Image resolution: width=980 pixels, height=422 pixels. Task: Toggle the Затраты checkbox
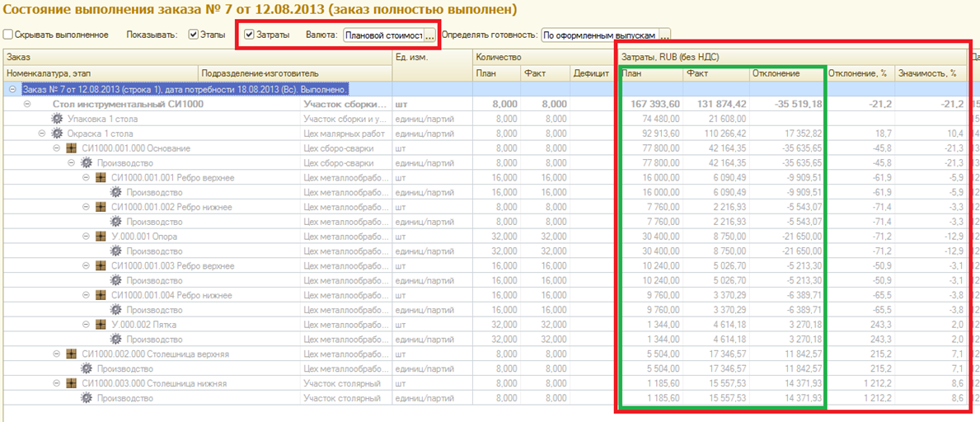(249, 35)
